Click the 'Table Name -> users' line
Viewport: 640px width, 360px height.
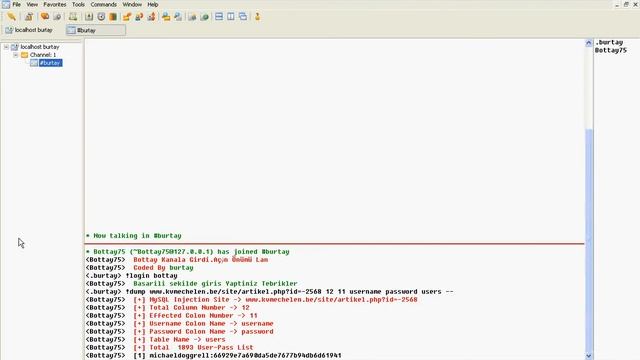(156, 339)
